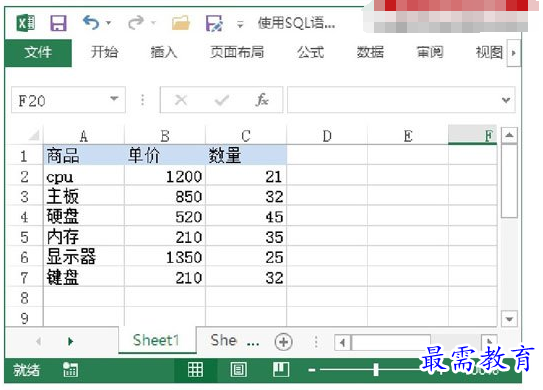This screenshot has height=390, width=543.
Task: Switch to the 审阅 ribbon tab
Action: point(430,52)
